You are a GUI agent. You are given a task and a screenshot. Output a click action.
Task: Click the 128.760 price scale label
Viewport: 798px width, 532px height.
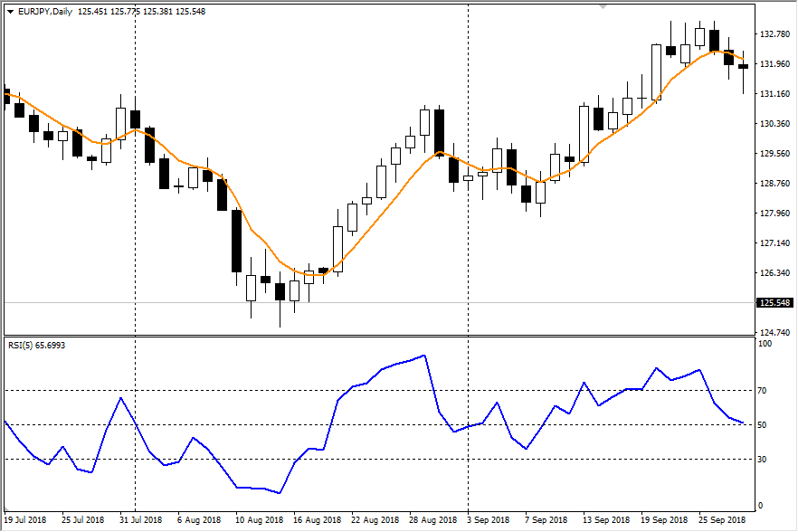point(775,184)
